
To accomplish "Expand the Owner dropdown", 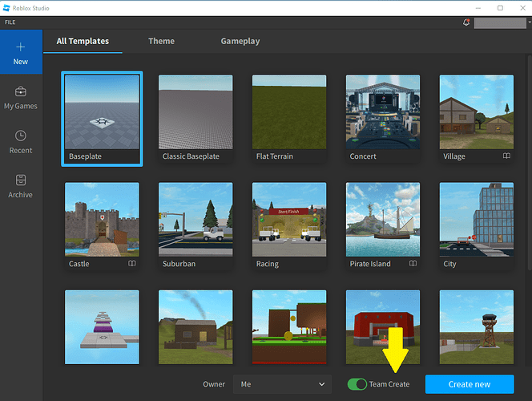I will [283, 384].
